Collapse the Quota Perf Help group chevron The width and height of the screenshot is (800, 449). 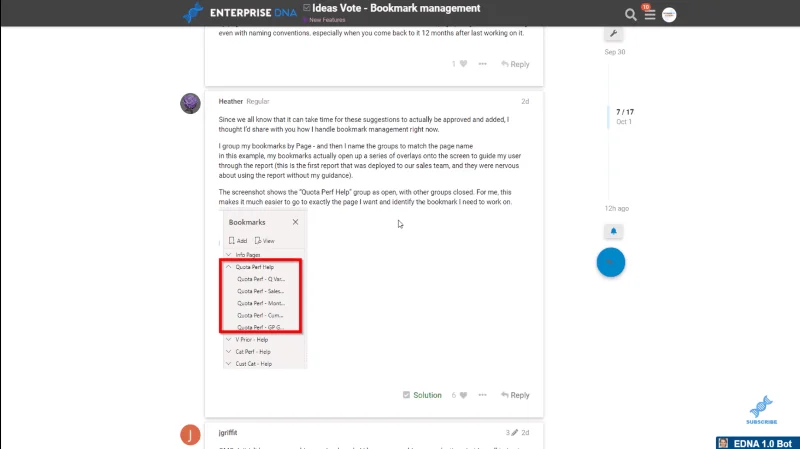point(229,267)
